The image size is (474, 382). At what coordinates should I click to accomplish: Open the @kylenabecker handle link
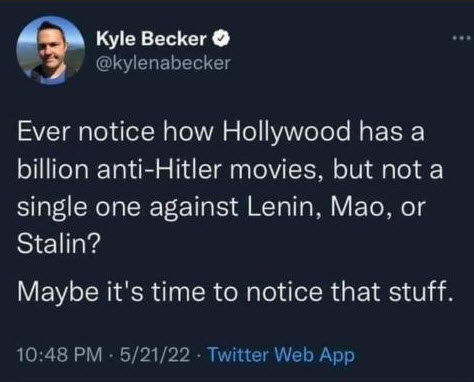pos(163,62)
